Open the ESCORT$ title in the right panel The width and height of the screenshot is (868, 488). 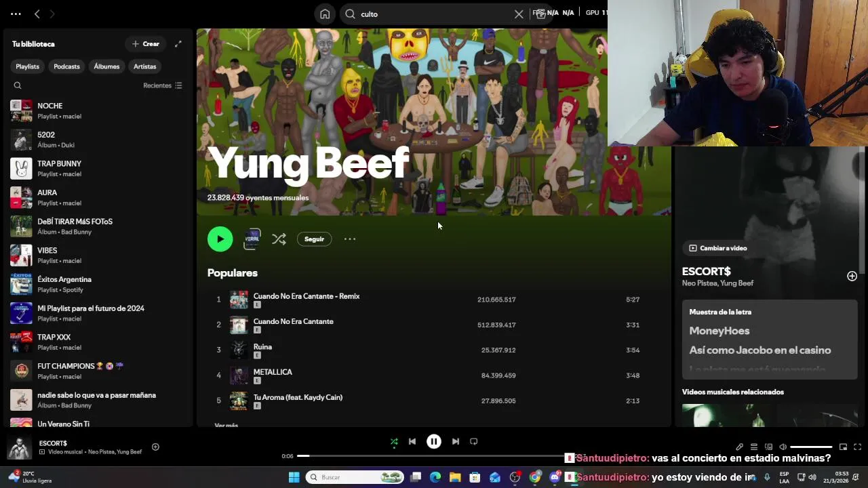706,271
